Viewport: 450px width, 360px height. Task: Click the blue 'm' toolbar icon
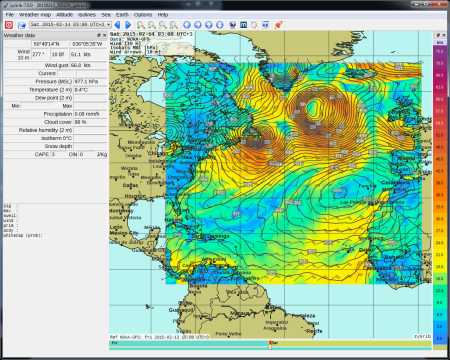(244, 25)
